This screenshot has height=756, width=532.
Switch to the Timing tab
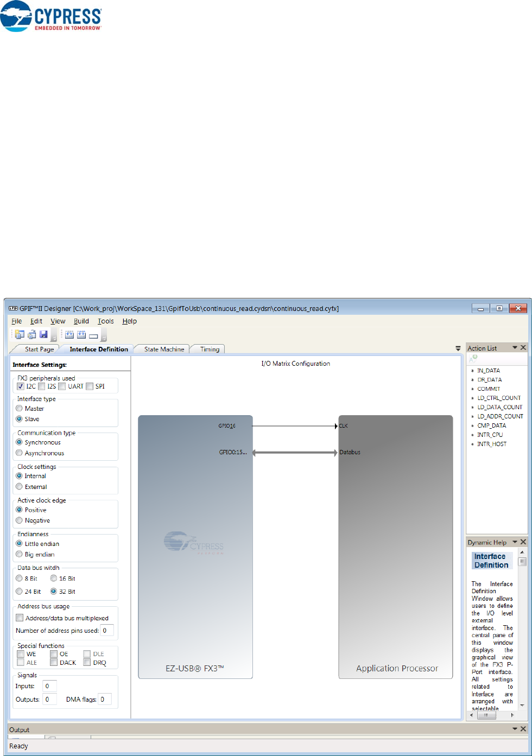point(210,350)
